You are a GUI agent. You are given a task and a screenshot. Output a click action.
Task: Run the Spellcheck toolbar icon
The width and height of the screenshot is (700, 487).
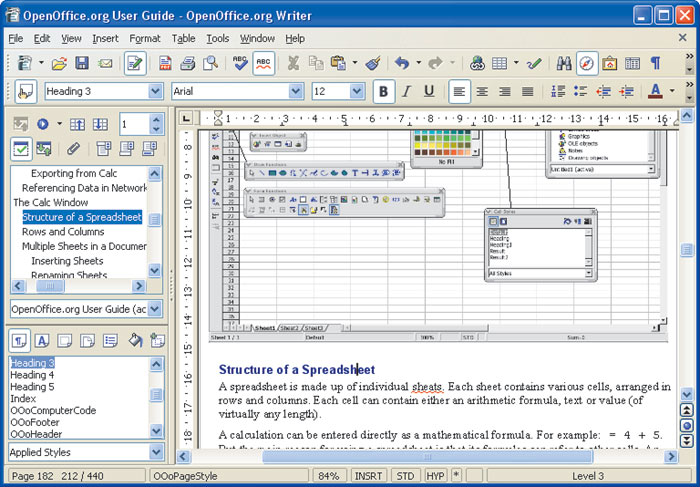pyautogui.click(x=240, y=63)
